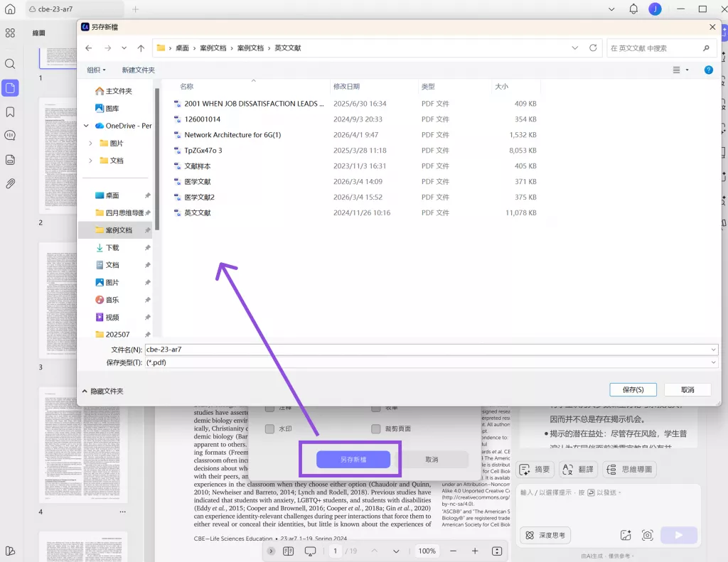Zoom out with the minus icon
The image size is (728, 562).
453,551
